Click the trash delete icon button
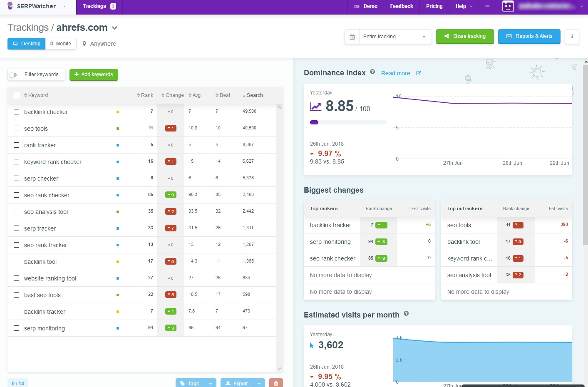 [x=276, y=383]
